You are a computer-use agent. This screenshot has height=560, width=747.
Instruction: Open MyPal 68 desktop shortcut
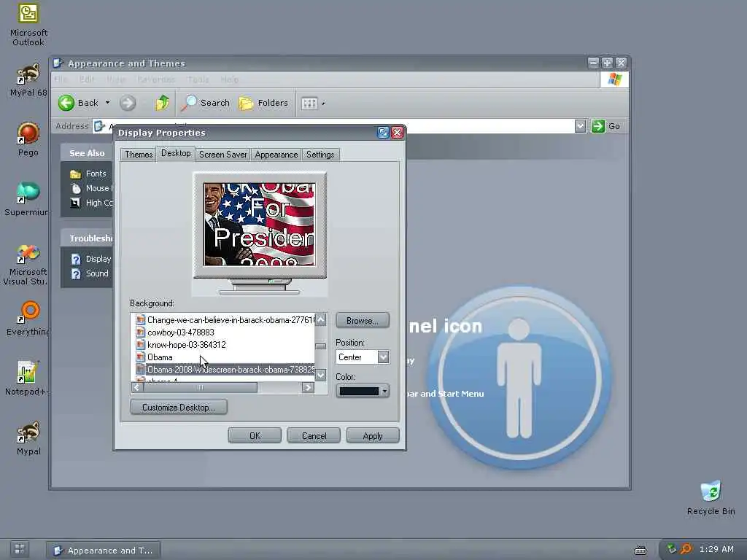(28, 80)
